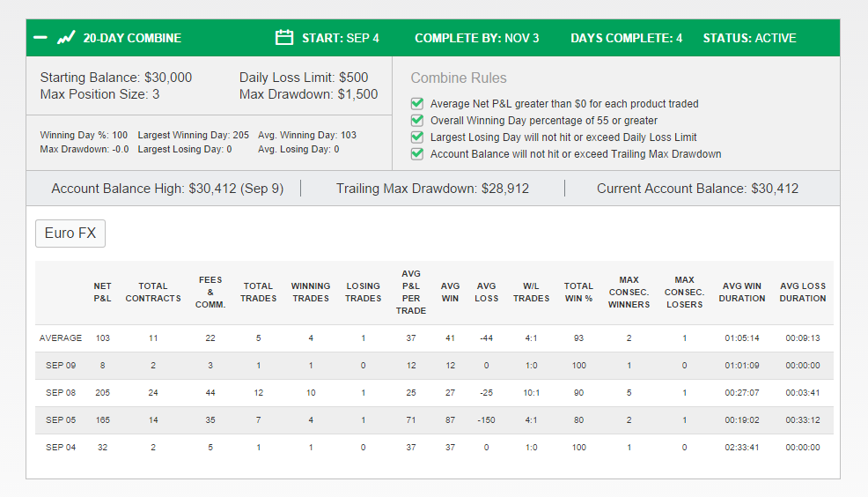Click the AVG LOSS DURATION header
The image size is (868, 497).
[x=803, y=292]
